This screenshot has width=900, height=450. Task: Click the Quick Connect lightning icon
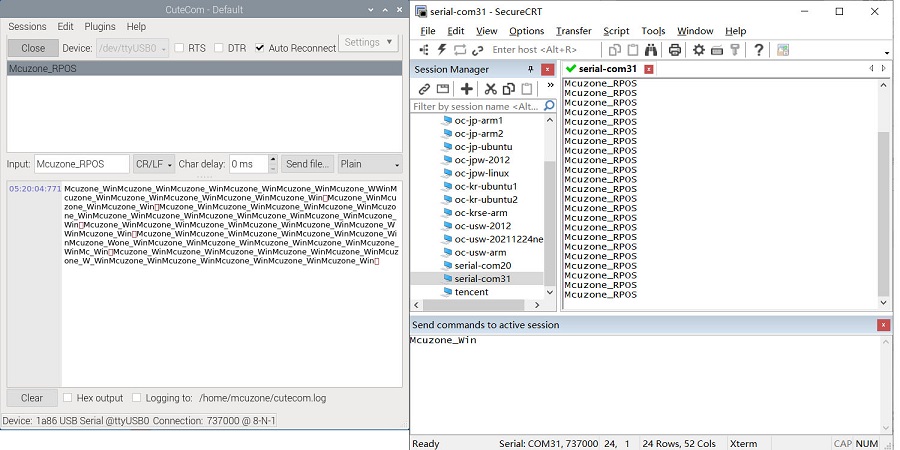442,50
